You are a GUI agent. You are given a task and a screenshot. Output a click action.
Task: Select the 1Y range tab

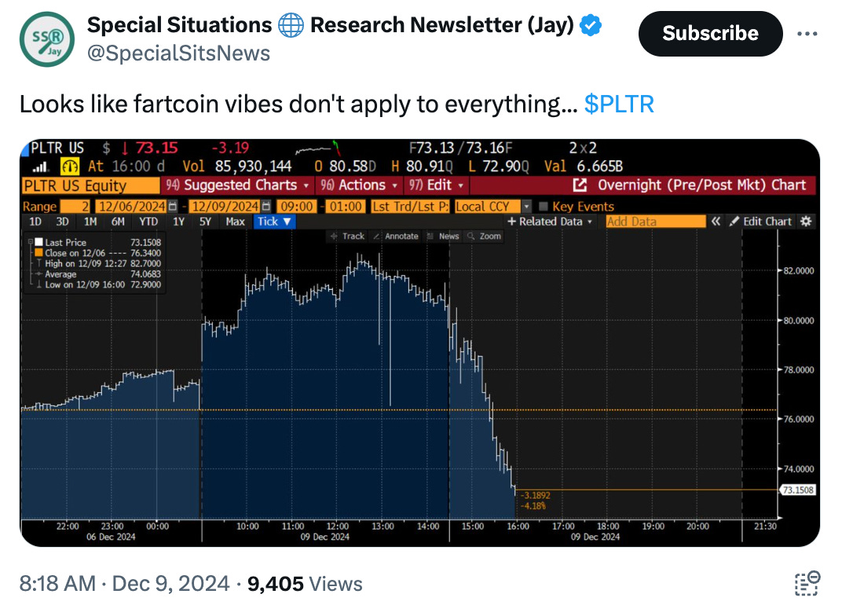click(179, 222)
